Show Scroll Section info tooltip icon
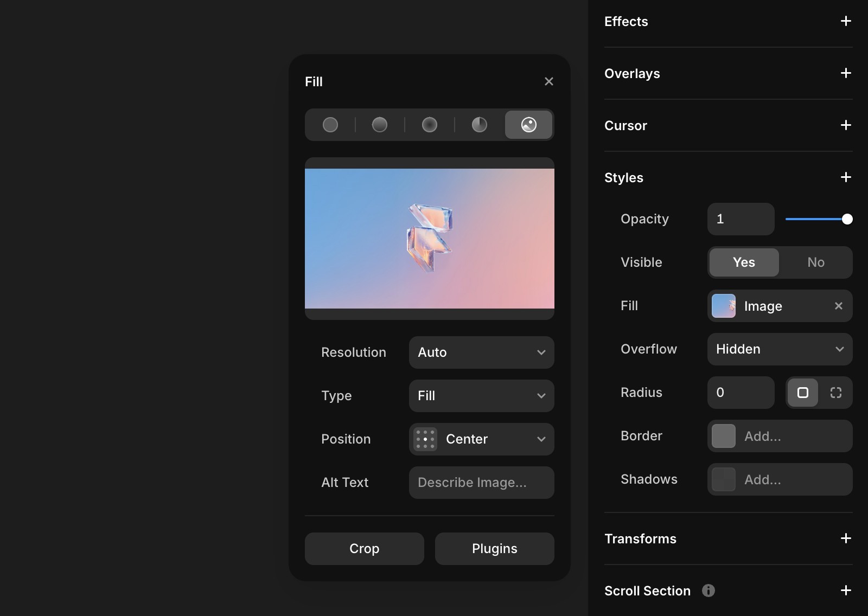Screen dimensions: 868x616 tap(709, 591)
